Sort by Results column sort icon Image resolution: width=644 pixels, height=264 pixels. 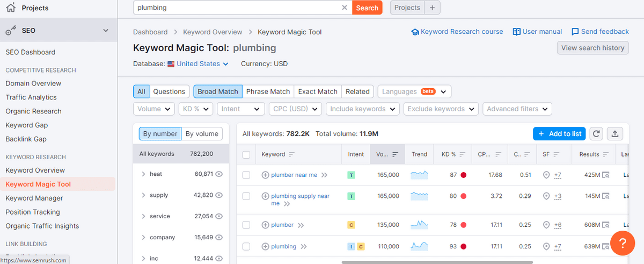tap(605, 154)
